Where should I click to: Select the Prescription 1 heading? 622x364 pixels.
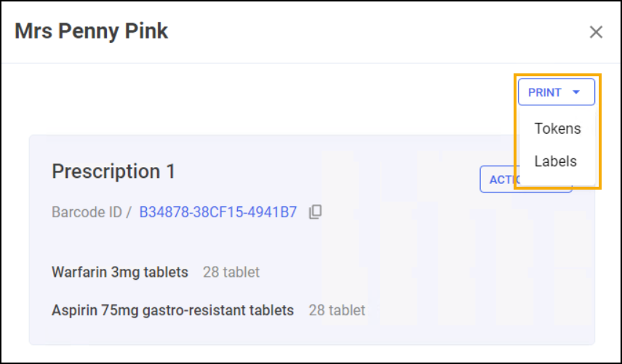point(113,171)
